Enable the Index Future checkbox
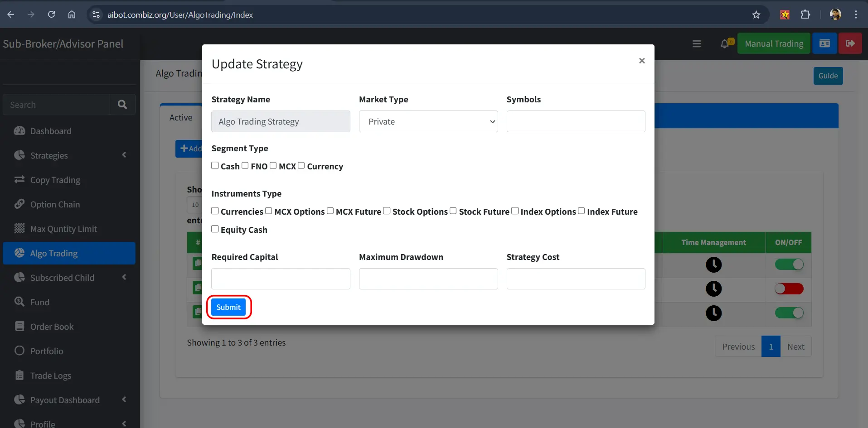Image resolution: width=868 pixels, height=428 pixels. coord(581,211)
